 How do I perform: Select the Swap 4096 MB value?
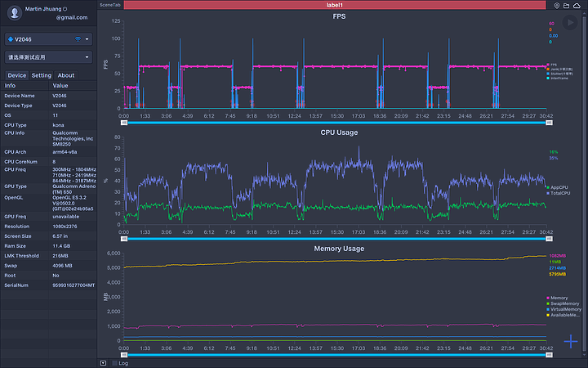pyautogui.click(x=62, y=266)
